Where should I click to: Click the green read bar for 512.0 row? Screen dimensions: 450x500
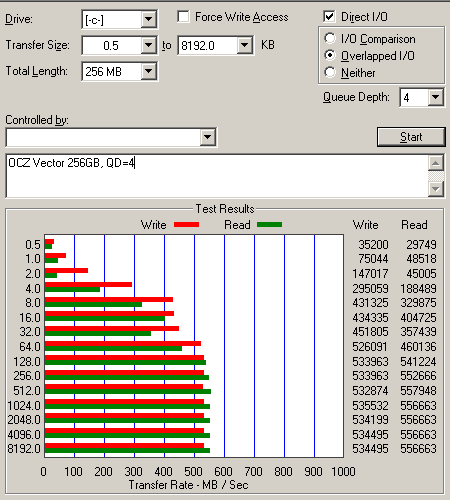pos(128,392)
